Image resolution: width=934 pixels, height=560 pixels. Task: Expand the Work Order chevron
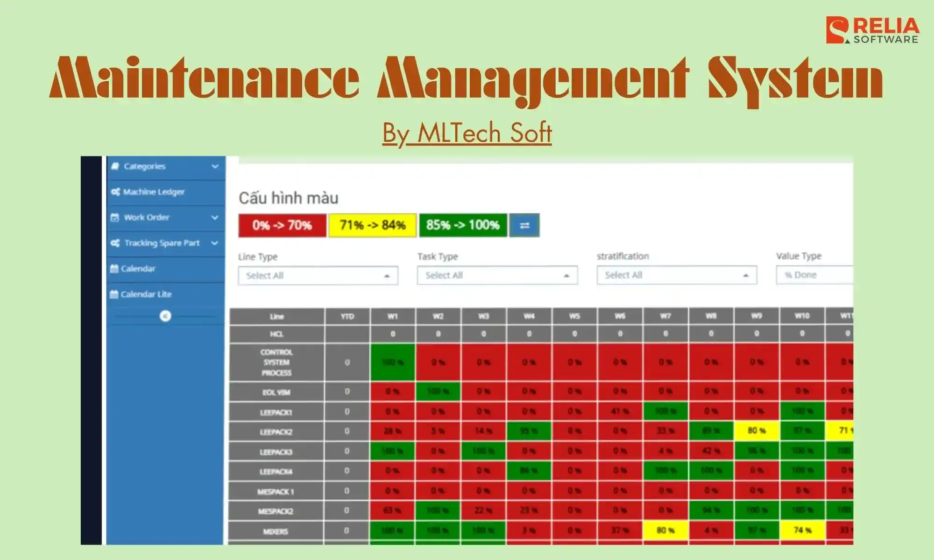pyautogui.click(x=215, y=217)
